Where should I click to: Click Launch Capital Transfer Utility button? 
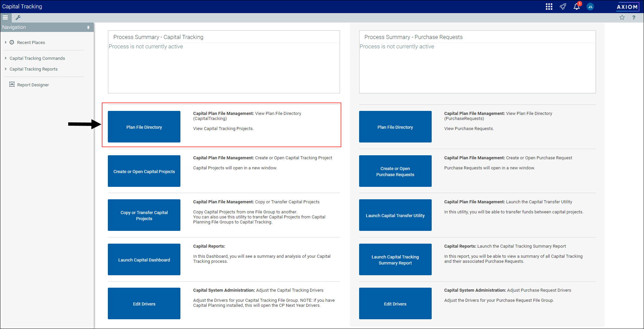[395, 215]
